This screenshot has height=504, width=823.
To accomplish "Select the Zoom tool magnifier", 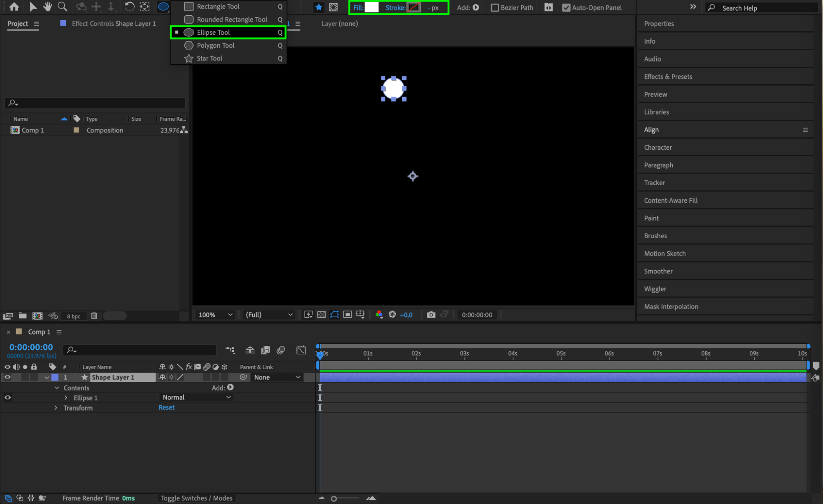I will coord(62,7).
